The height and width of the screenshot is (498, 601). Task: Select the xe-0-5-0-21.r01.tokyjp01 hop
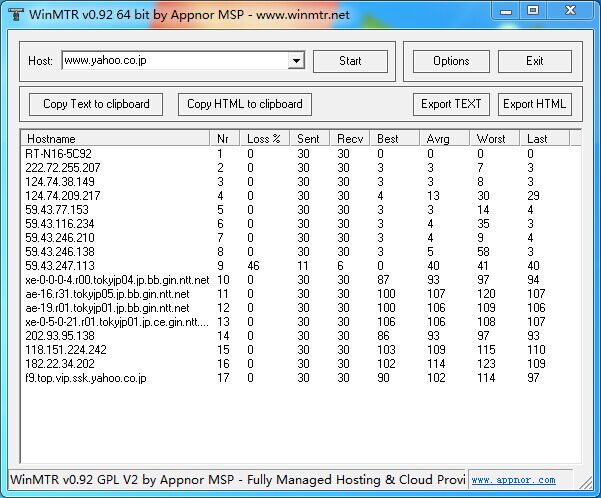pyautogui.click(x=301, y=322)
